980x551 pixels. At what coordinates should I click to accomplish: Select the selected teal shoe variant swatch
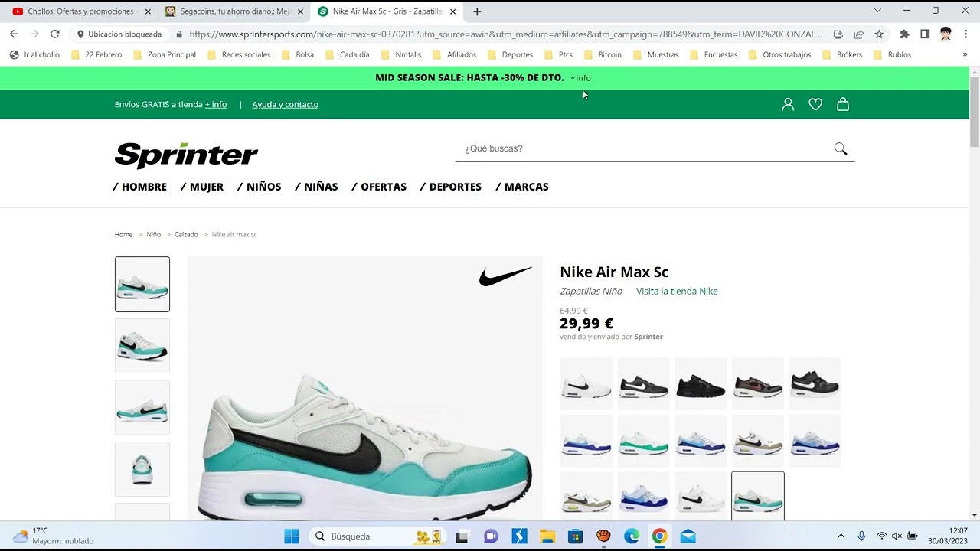point(758,497)
